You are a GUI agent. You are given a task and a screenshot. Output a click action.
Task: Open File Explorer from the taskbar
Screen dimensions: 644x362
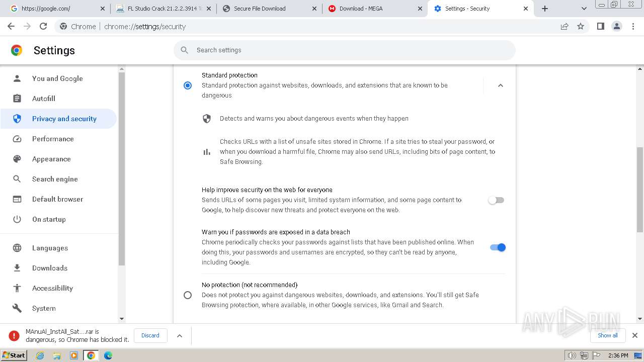click(x=57, y=355)
